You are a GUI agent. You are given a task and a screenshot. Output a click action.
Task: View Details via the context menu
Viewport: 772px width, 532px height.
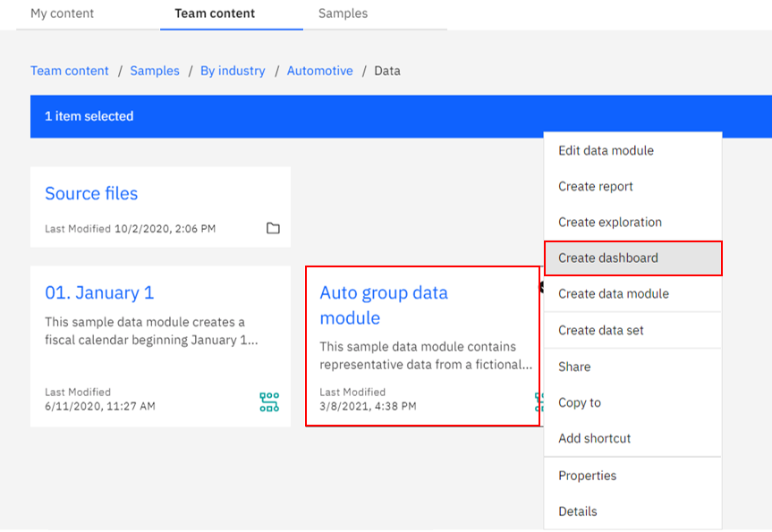pos(577,511)
